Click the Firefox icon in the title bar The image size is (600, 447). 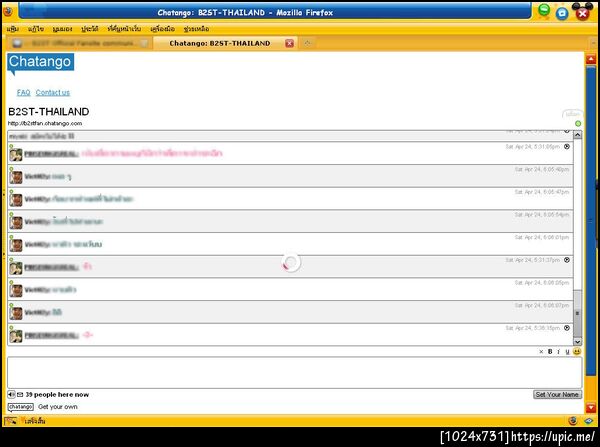pyautogui.click(x=8, y=11)
